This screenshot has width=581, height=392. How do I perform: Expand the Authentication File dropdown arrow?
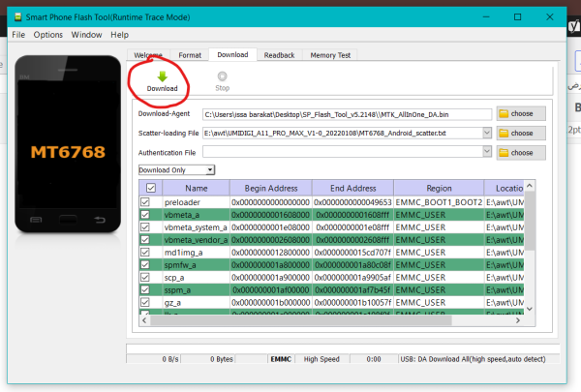tap(487, 151)
